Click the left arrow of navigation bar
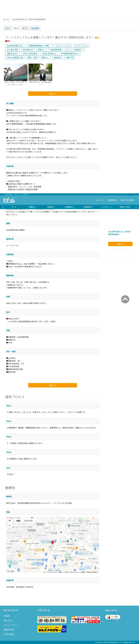139x644 pixels. click(3, 207)
